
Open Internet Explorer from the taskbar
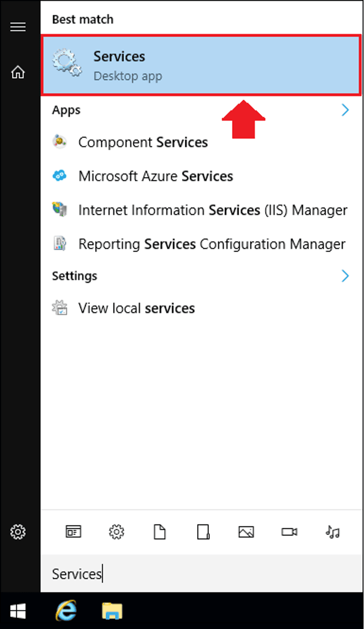66,612
